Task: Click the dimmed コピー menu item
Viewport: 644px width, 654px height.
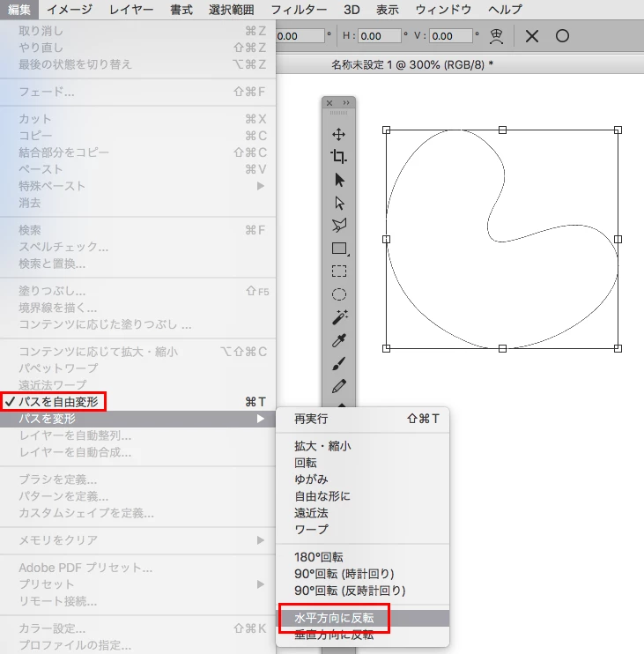Action: 137,136
